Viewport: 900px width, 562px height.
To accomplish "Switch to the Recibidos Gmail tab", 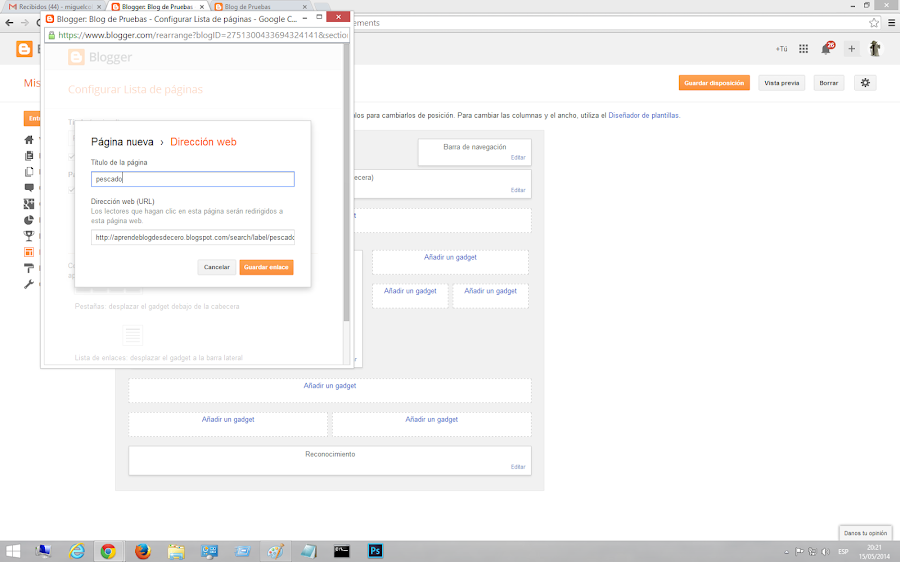I will [x=54, y=7].
